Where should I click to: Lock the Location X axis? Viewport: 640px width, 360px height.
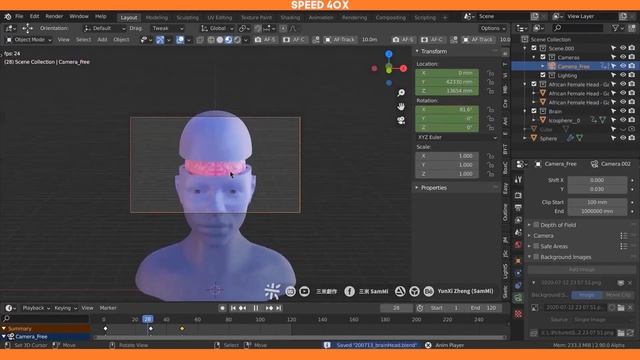point(490,73)
